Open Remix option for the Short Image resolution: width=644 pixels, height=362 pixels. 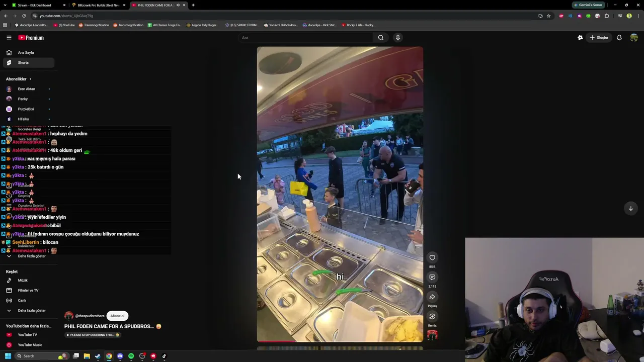432,317
